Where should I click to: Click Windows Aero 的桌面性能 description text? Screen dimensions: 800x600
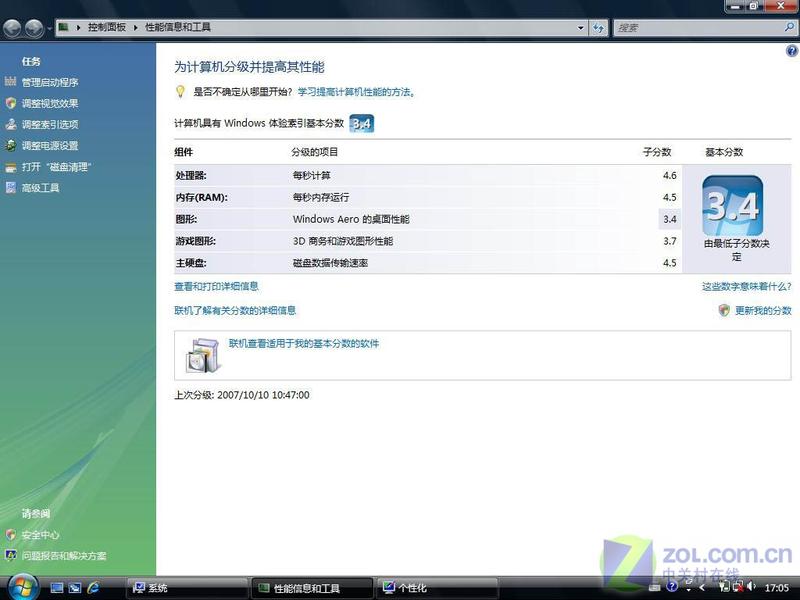(x=351, y=219)
